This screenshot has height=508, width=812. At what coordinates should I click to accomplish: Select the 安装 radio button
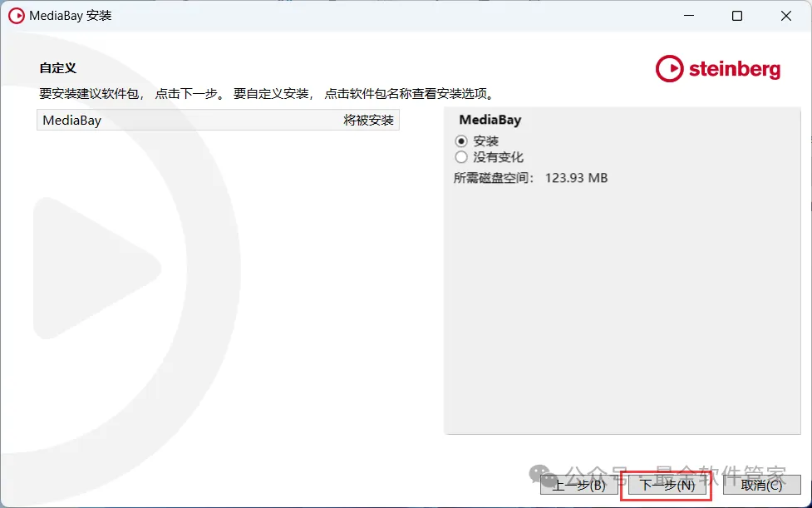[461, 141]
